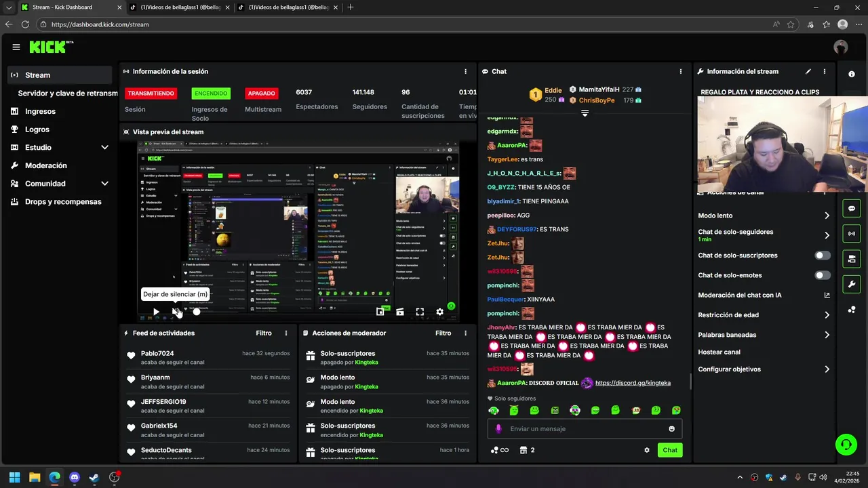Image resolution: width=868 pixels, height=488 pixels.
Task: Select Stream in the sidebar
Action: click(60, 75)
